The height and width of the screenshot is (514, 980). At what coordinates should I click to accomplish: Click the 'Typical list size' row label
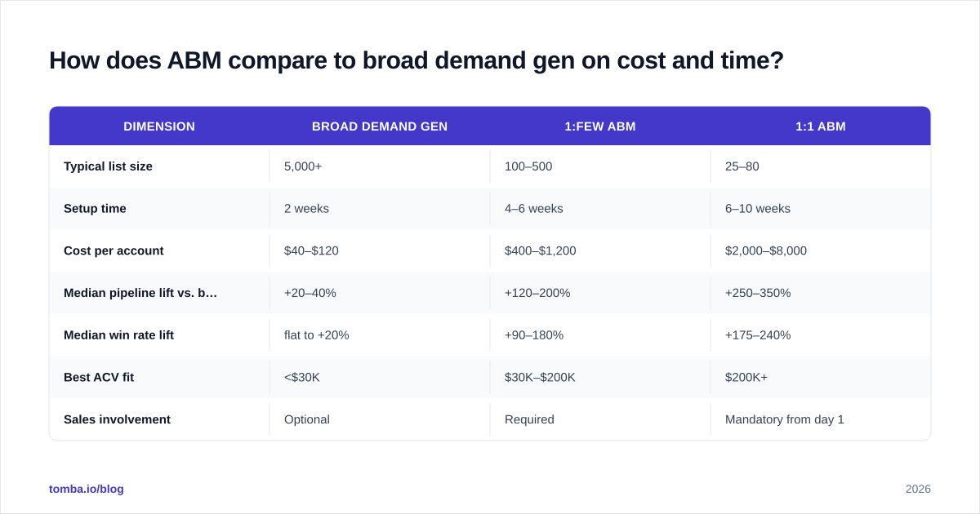tap(108, 166)
